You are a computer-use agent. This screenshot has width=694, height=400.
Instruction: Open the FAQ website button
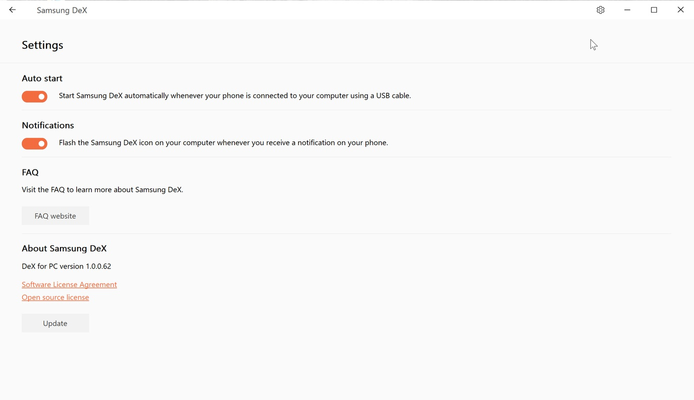(55, 216)
